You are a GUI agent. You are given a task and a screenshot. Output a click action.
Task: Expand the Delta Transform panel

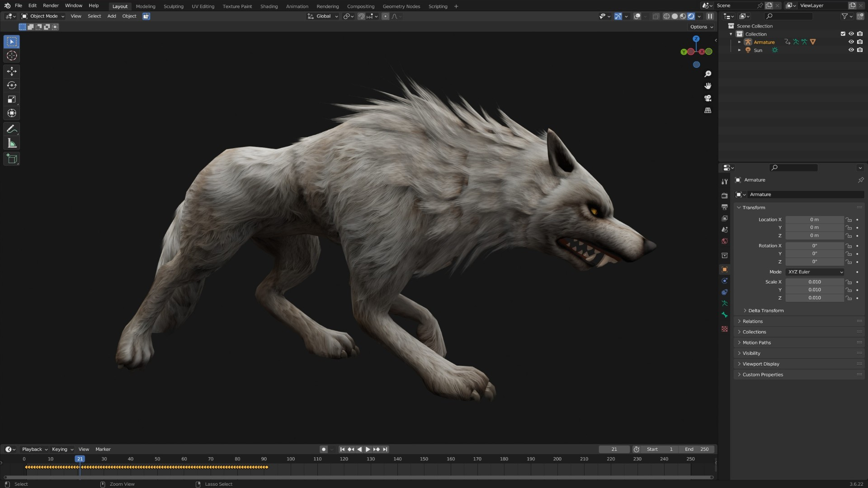tap(765, 310)
